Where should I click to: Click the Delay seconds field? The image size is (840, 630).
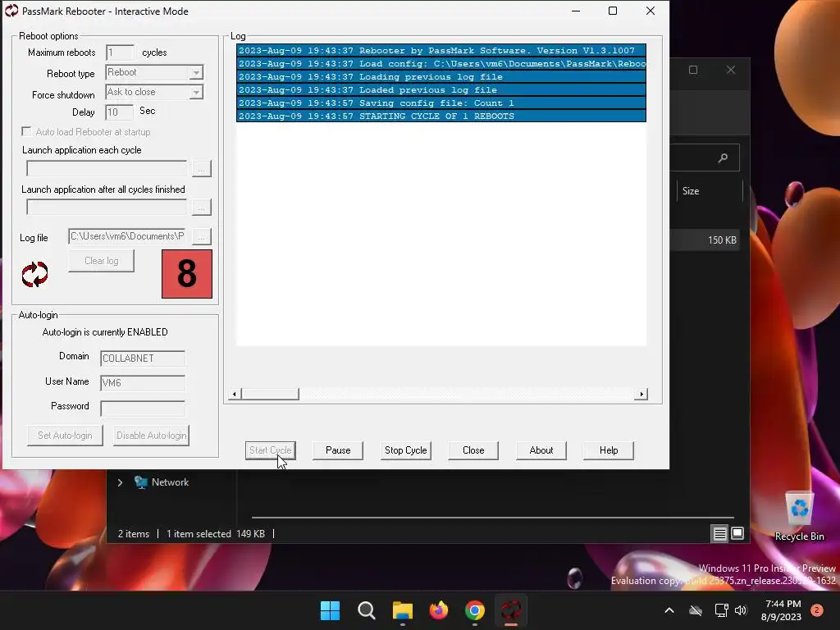click(119, 112)
